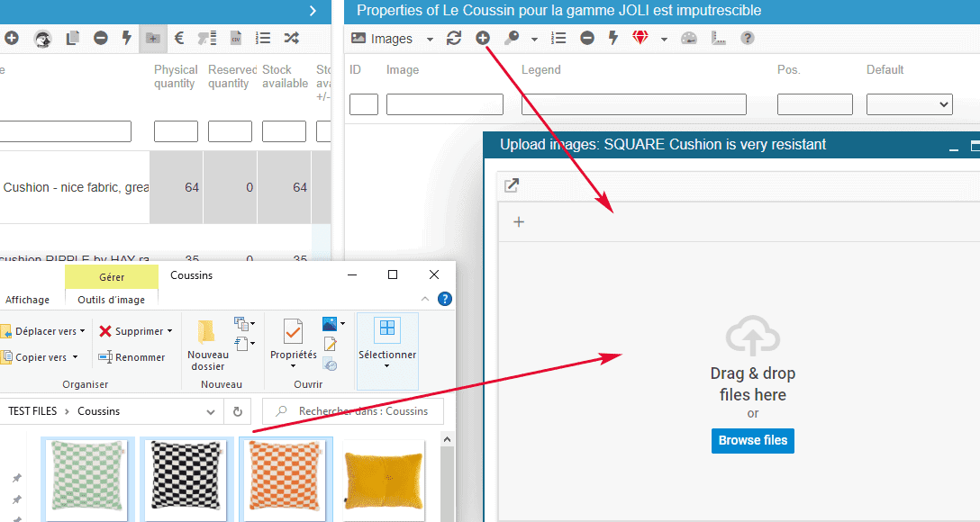980x522 pixels.
Task: Switch to the Affichage ribbon tab
Action: pos(28,300)
